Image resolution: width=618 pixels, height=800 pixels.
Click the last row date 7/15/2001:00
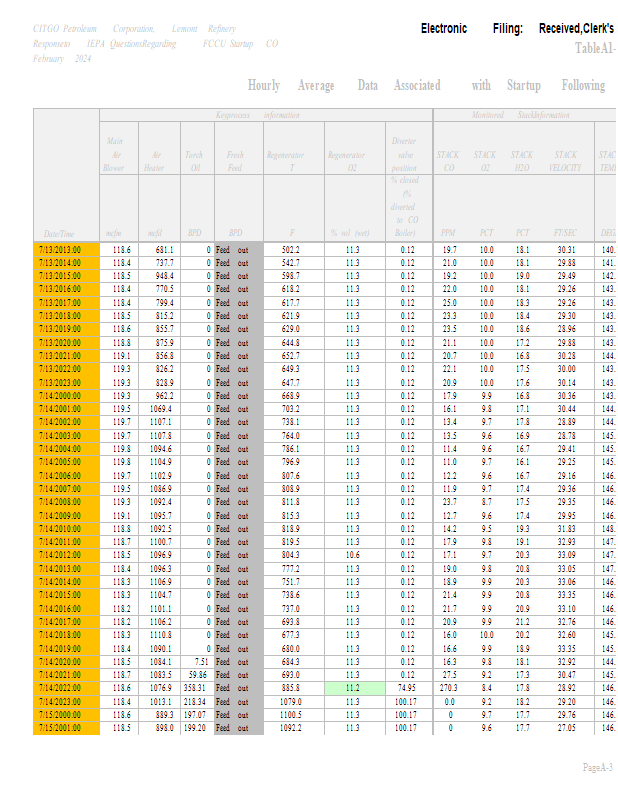[x=67, y=728]
